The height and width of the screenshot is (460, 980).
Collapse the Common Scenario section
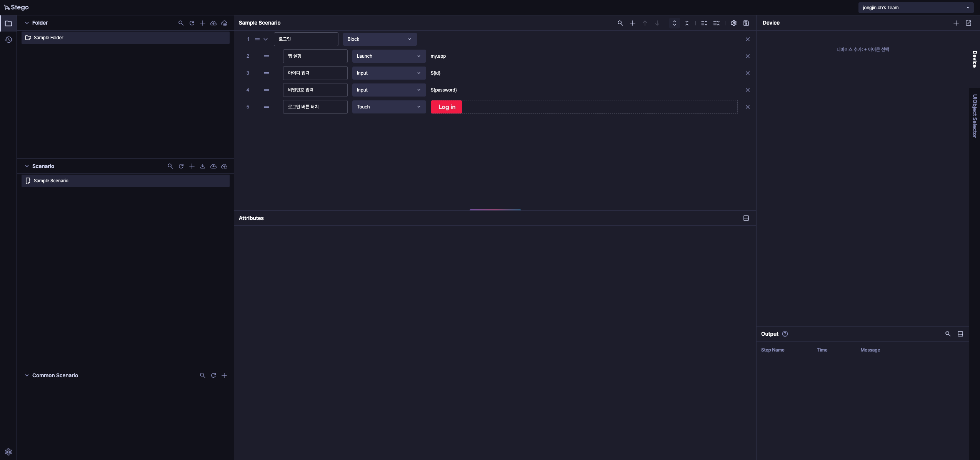[x=27, y=375]
